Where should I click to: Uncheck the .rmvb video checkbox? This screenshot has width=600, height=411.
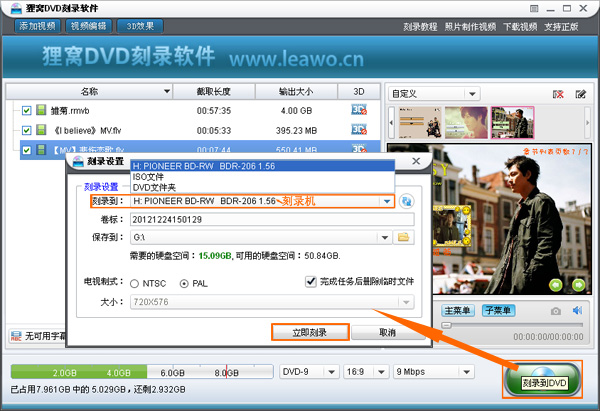click(x=26, y=111)
